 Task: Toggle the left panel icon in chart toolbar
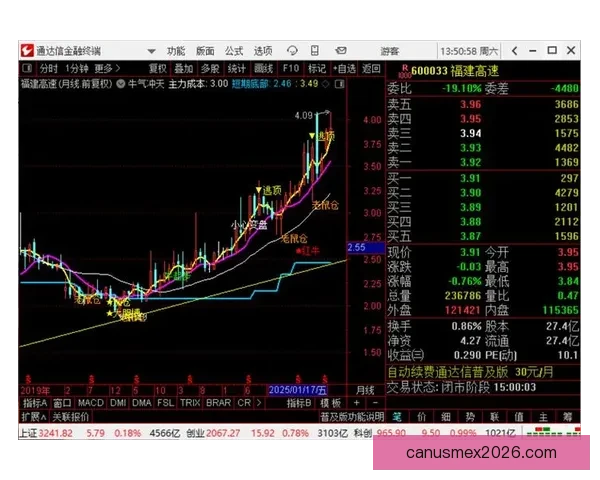(x=27, y=69)
